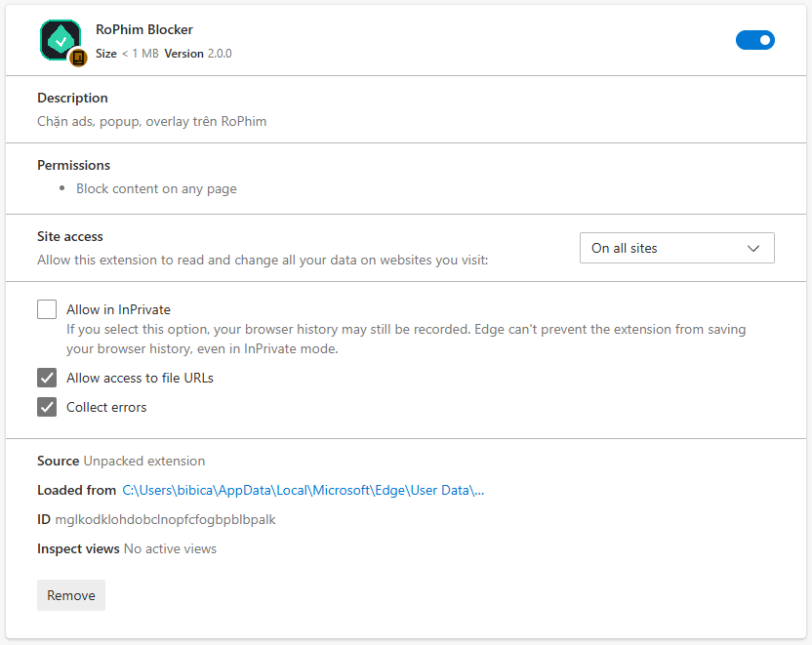
Task: Uncheck the Collect errors checkbox
Action: tap(47, 407)
